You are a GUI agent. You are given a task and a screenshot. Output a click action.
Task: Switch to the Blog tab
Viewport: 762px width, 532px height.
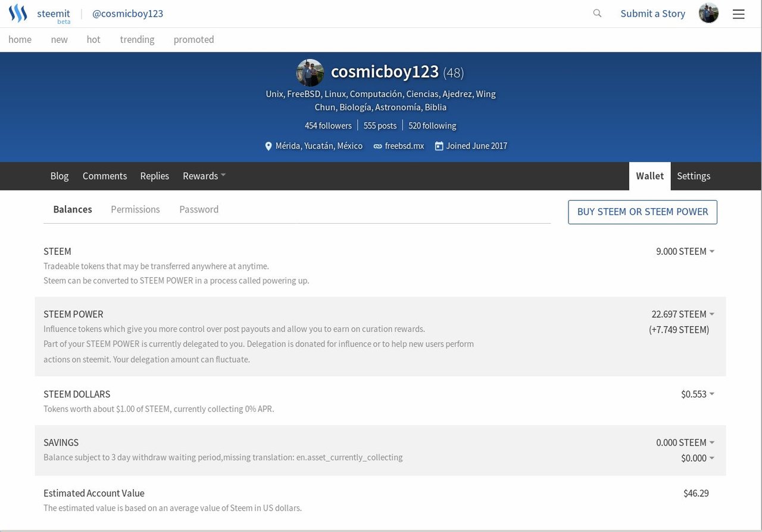60,176
